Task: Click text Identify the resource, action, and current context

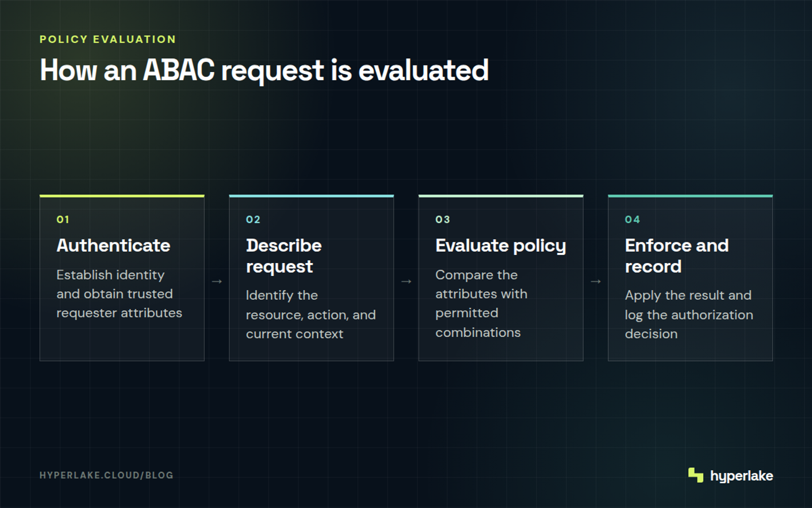Action: [x=311, y=314]
